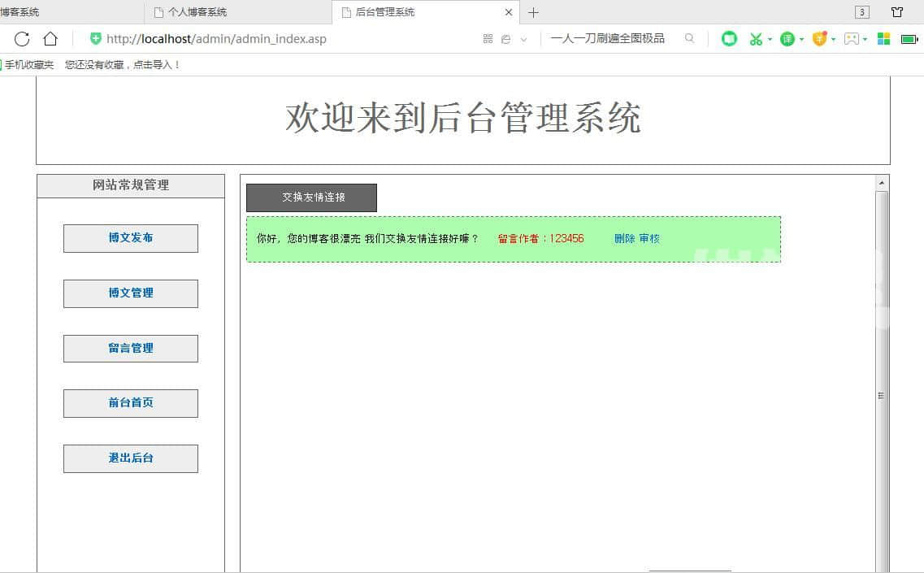Switch to the 个人博客系统 tab
This screenshot has height=573, width=924.
197,12
